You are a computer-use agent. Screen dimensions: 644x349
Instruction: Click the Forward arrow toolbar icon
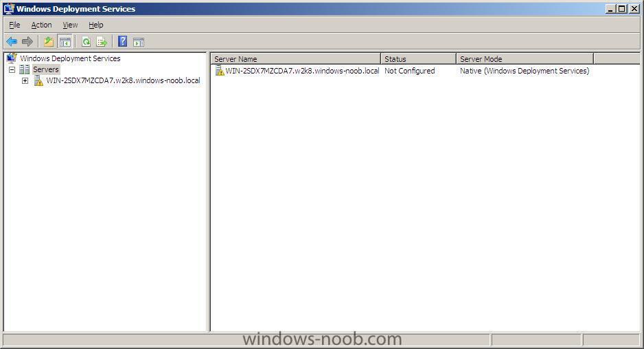click(27, 41)
